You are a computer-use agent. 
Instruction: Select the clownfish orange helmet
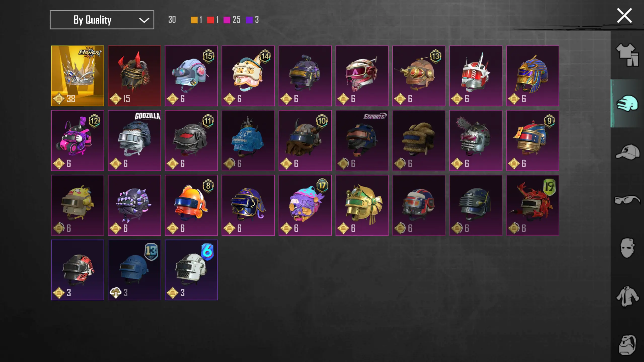pyautogui.click(x=191, y=205)
